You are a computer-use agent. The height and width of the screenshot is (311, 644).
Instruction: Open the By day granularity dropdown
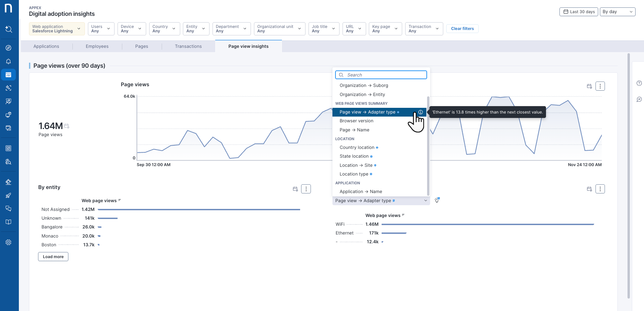click(617, 12)
